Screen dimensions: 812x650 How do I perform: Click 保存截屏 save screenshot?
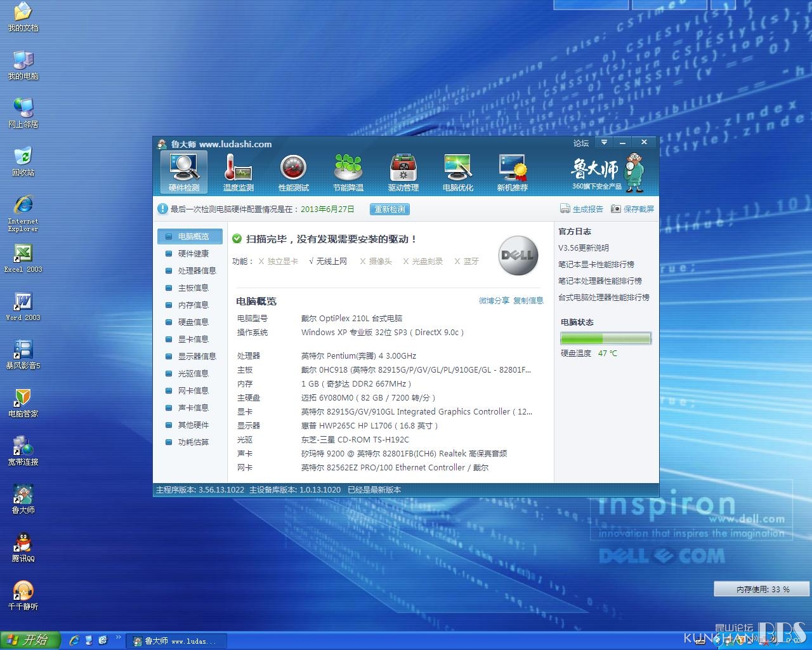click(x=632, y=209)
